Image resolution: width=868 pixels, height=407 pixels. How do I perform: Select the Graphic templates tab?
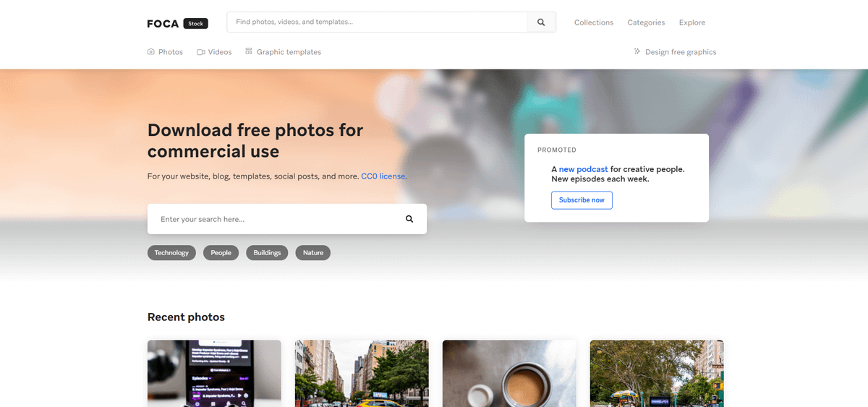pyautogui.click(x=289, y=52)
